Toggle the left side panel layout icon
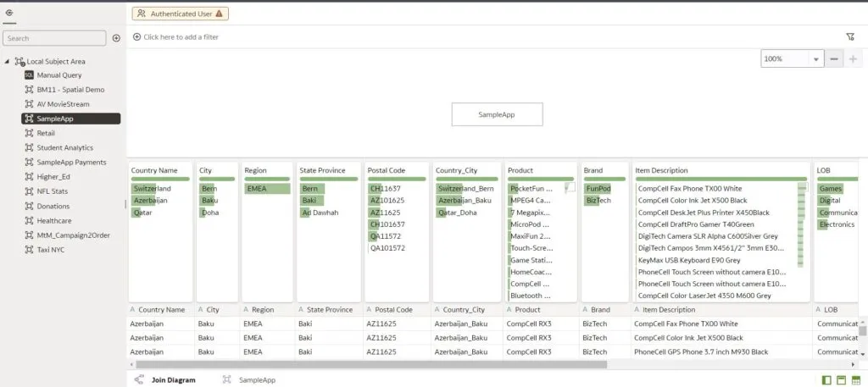This screenshot has height=387, width=868. click(826, 380)
